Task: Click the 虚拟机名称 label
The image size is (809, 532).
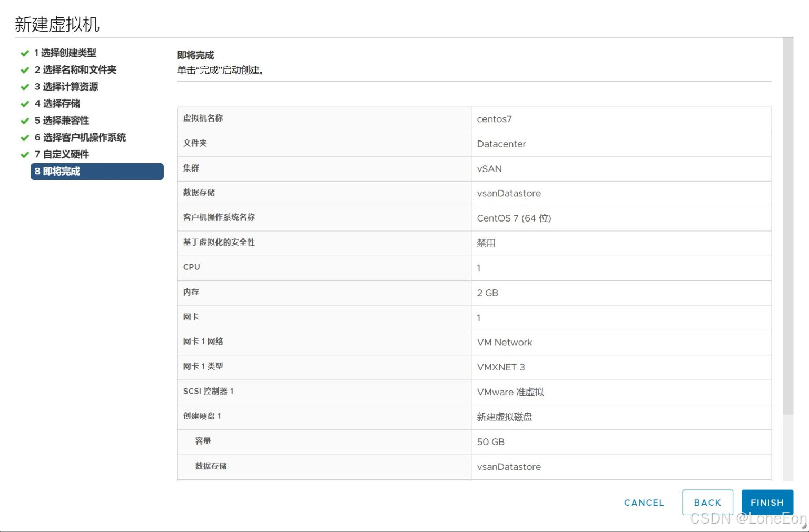Action: pyautogui.click(x=203, y=118)
